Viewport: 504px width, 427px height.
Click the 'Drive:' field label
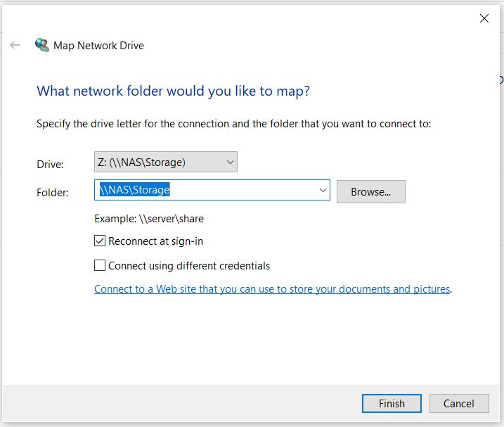point(50,165)
